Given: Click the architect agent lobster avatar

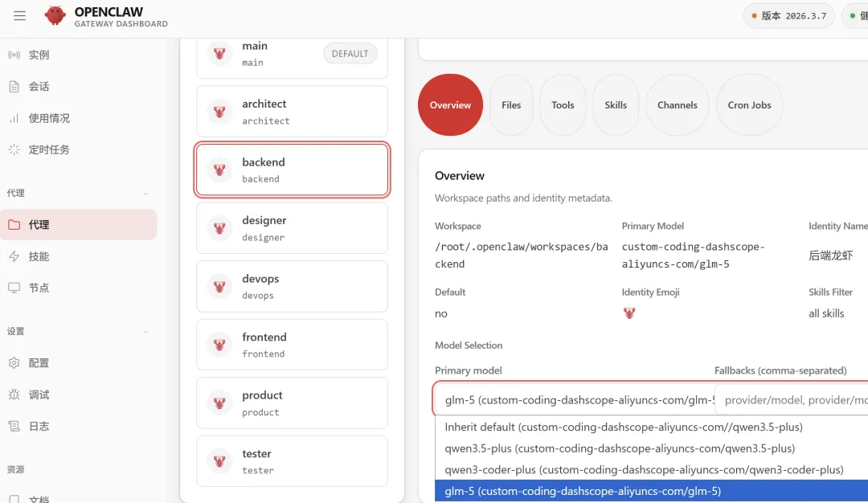Looking at the screenshot, I should pos(219,111).
